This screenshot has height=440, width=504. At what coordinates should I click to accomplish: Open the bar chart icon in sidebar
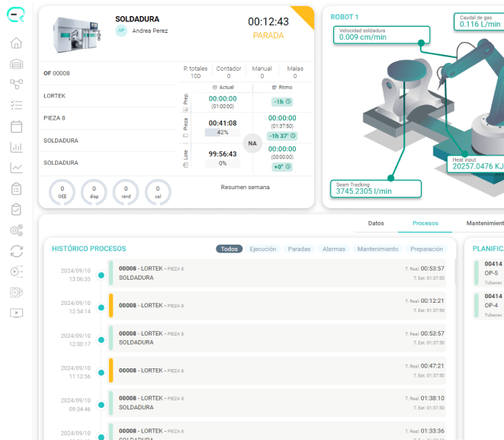point(16,147)
